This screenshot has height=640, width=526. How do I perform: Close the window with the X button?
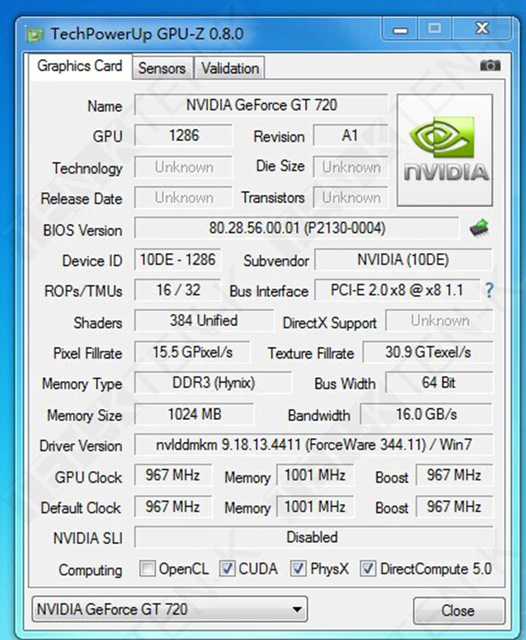(482, 29)
